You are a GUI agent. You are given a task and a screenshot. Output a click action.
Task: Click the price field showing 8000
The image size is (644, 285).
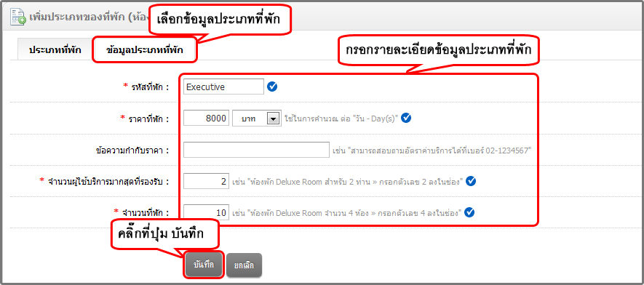coord(206,118)
